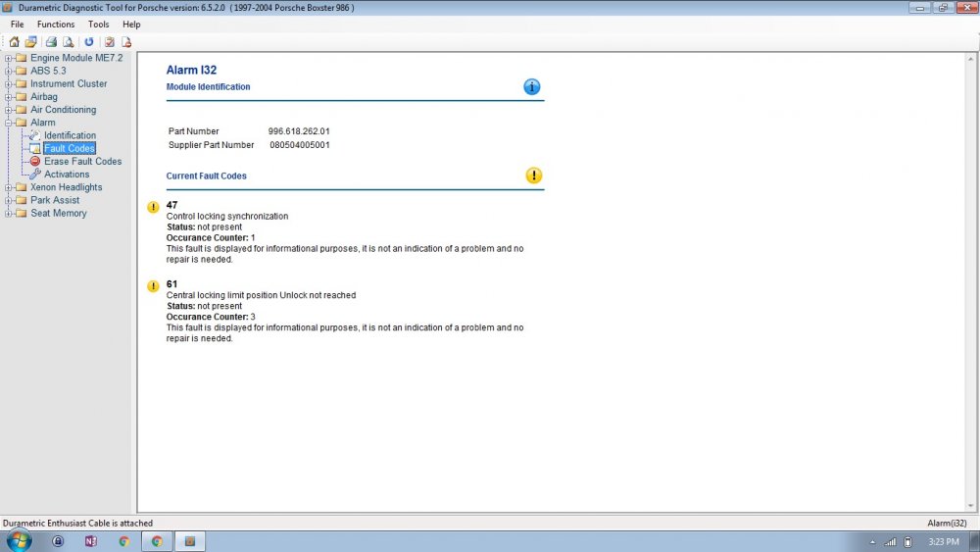This screenshot has height=552, width=980.
Task: Select the Seat Memory module
Action: (x=58, y=214)
